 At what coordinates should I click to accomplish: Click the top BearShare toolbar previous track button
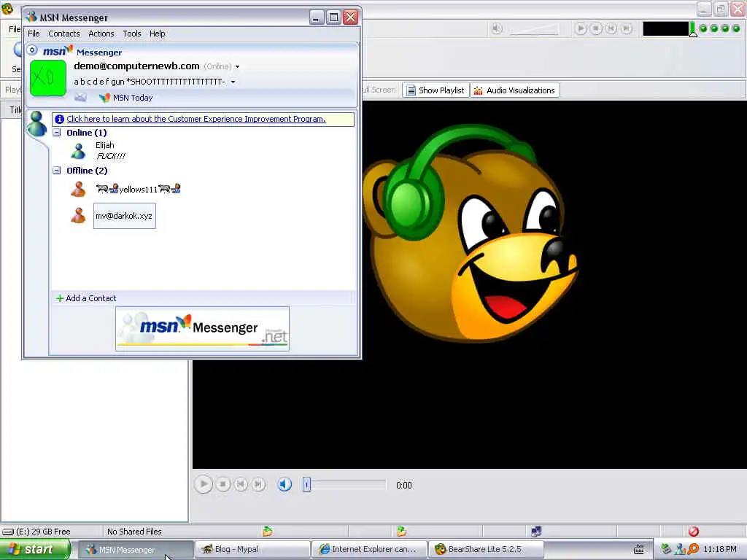pos(611,28)
